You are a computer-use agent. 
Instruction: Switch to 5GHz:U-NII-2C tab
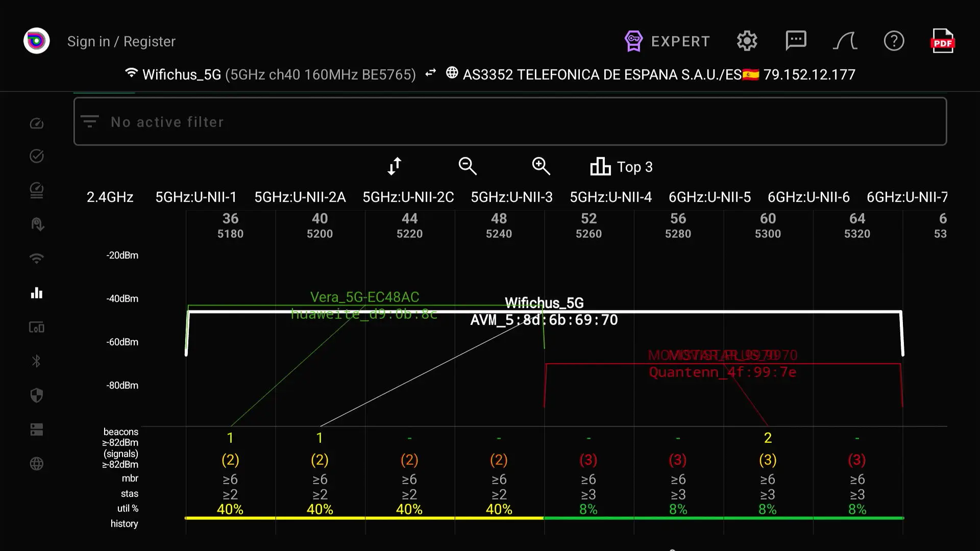click(x=408, y=197)
